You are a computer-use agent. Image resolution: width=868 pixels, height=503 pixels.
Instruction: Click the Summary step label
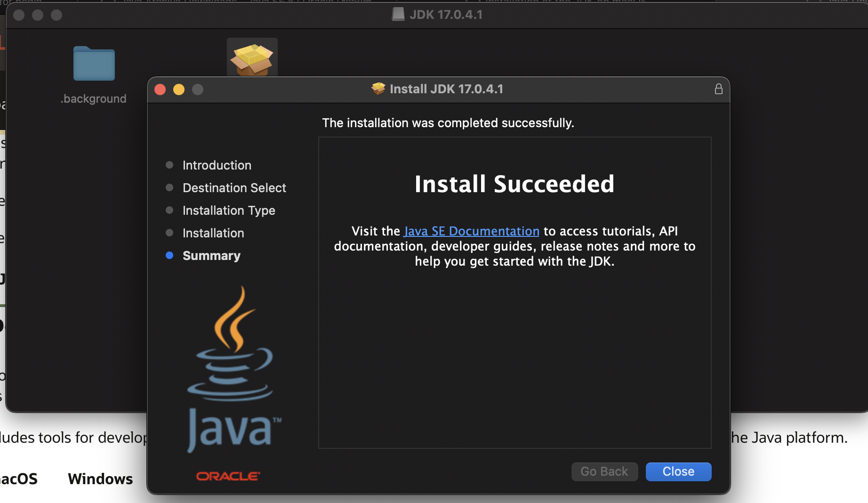pyautogui.click(x=211, y=256)
